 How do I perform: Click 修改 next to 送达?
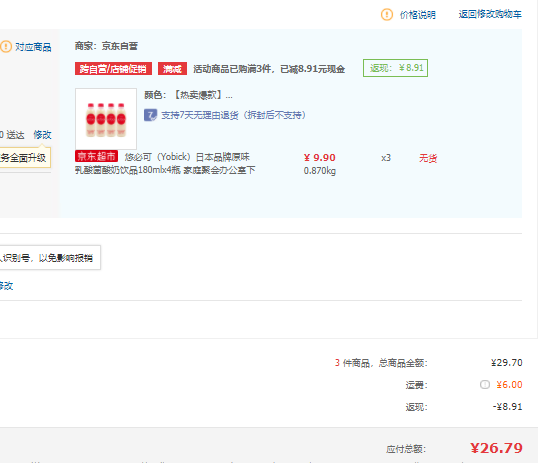pos(42,135)
